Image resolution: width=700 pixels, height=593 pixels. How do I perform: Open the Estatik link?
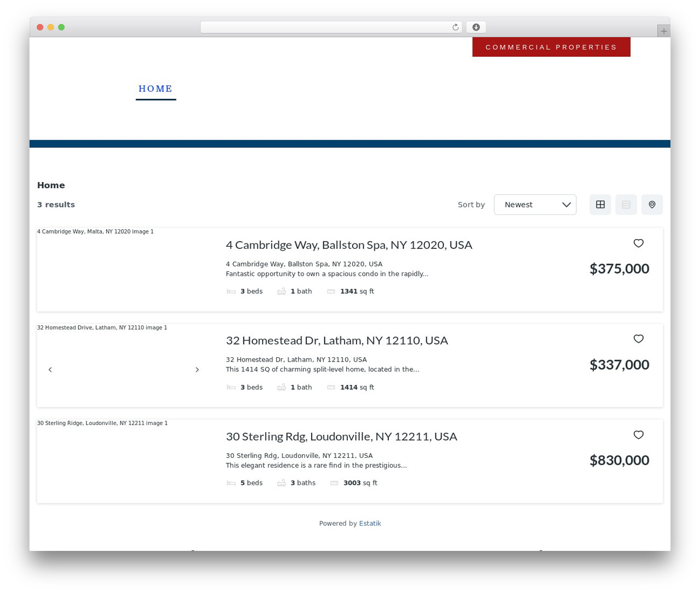pos(370,524)
